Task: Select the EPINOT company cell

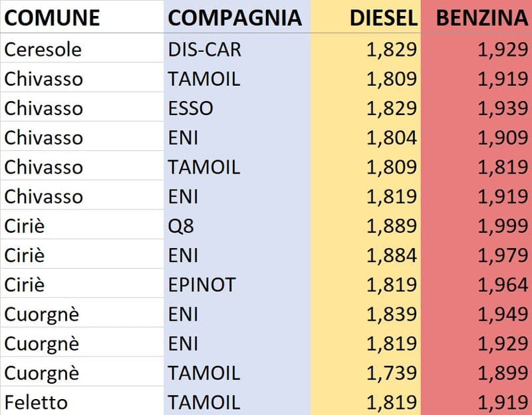Action: (x=201, y=285)
